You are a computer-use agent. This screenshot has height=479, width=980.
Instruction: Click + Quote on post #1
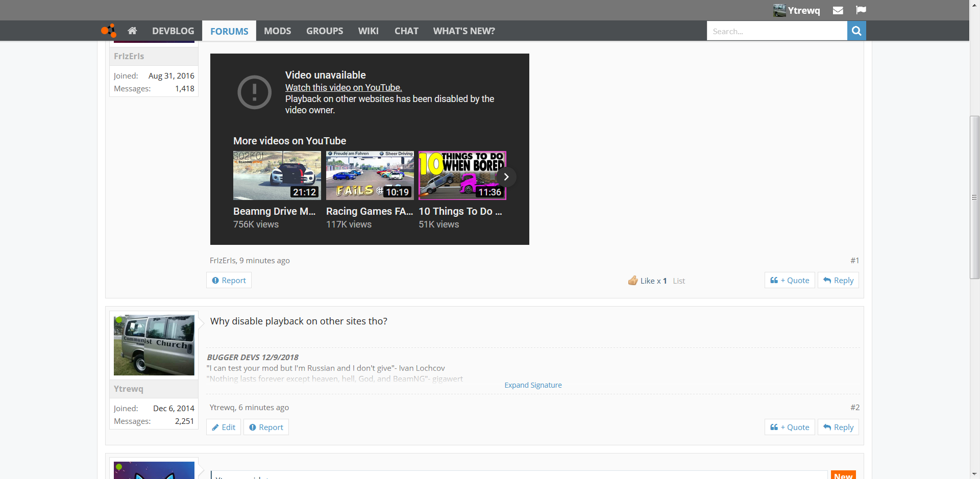(x=790, y=280)
